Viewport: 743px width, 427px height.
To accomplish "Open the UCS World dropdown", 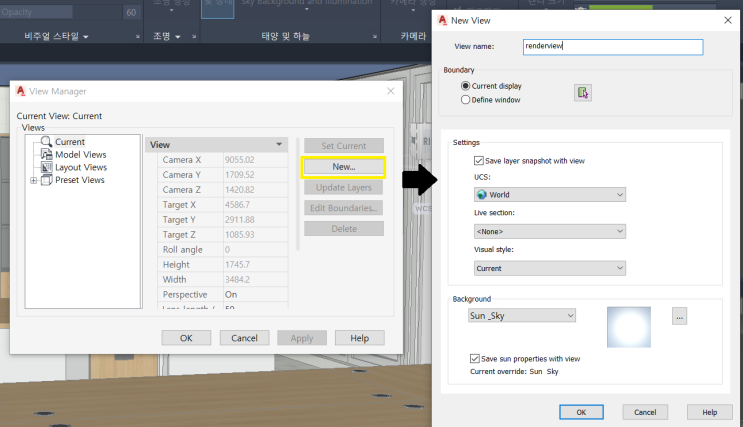I will pyautogui.click(x=550, y=195).
